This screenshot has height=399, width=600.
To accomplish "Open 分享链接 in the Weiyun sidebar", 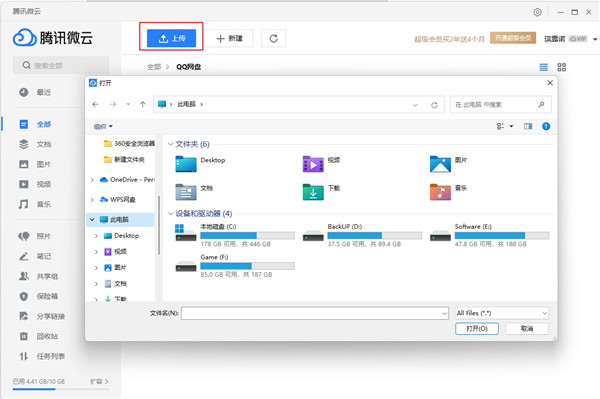I will click(42, 316).
